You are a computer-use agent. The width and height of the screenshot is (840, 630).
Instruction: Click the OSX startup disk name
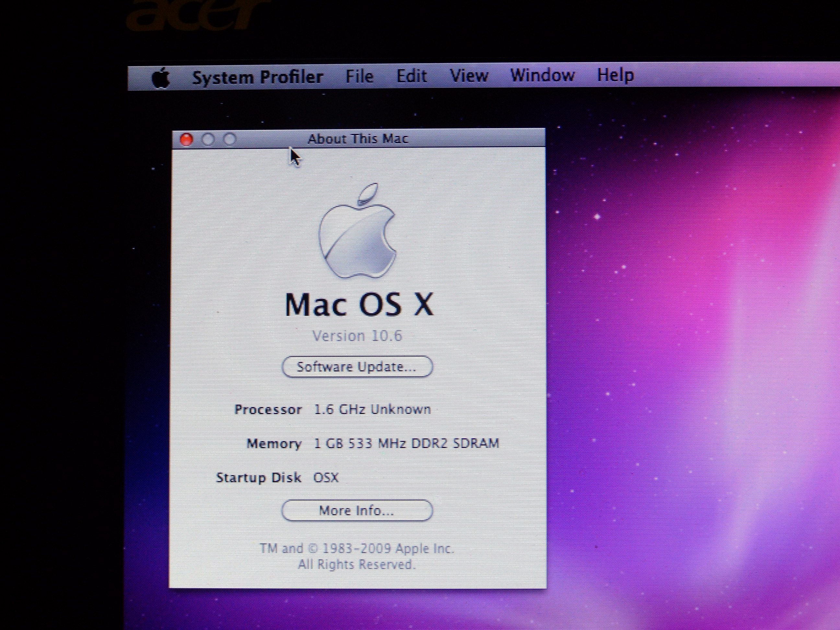(326, 477)
